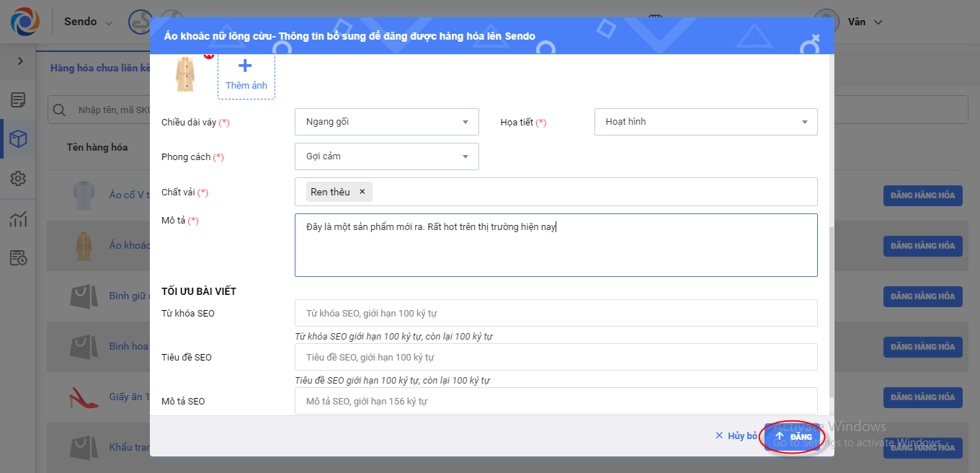Open the Họa tiết dropdown
Image resolution: width=980 pixels, height=473 pixels.
coord(705,122)
